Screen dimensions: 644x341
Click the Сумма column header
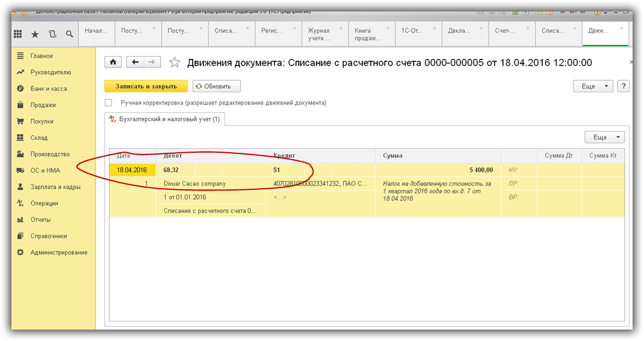click(437, 156)
